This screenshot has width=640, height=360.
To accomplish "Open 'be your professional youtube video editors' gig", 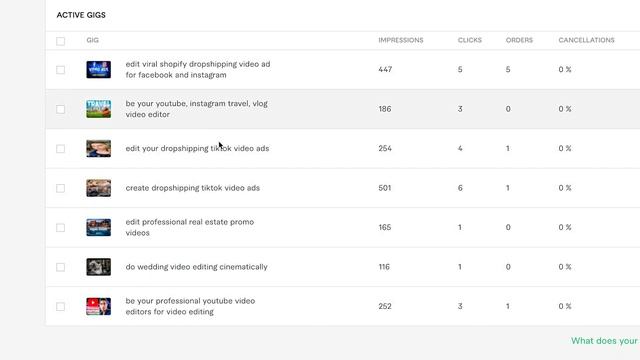I will (190, 306).
